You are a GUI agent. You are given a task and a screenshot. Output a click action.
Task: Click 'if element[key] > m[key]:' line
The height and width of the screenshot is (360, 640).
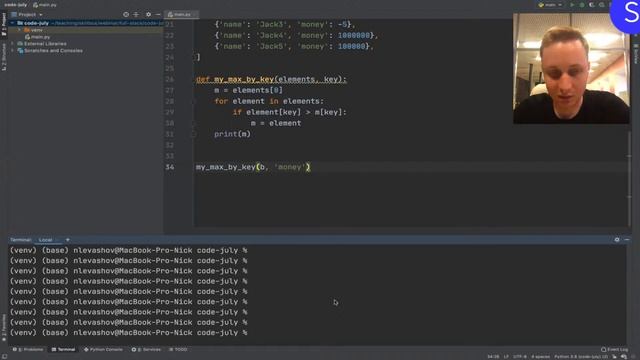point(289,112)
